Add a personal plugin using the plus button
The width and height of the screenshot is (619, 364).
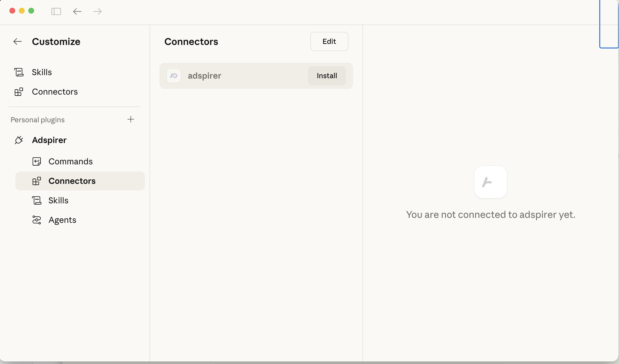[x=131, y=120]
